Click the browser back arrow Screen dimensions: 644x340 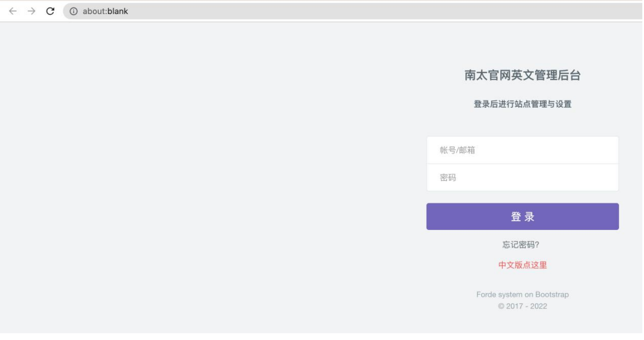click(x=13, y=11)
